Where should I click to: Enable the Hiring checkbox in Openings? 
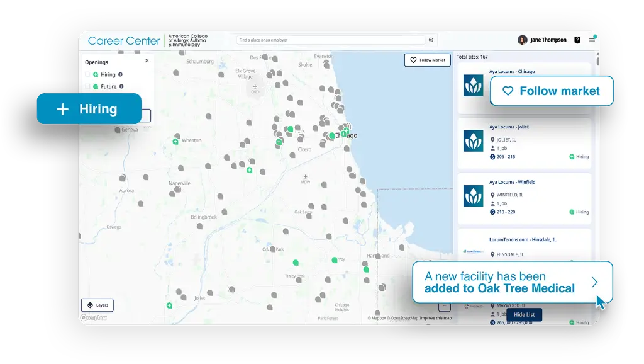[x=87, y=74]
